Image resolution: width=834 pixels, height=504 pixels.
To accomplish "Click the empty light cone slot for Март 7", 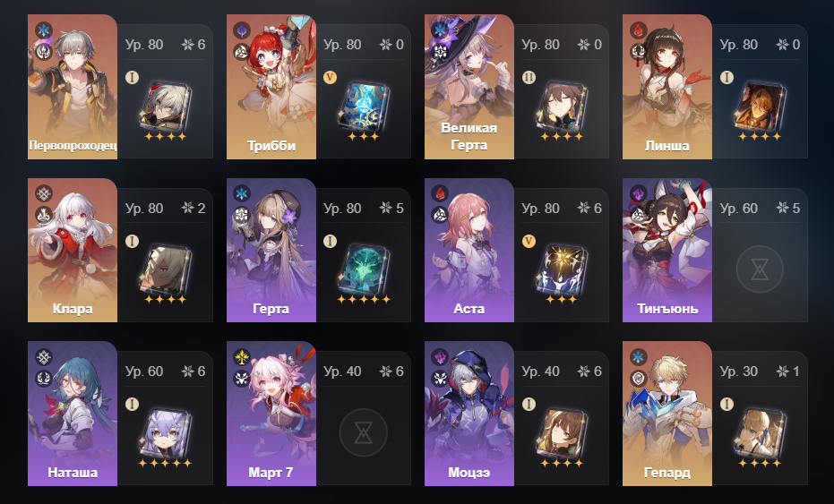I will 364,432.
